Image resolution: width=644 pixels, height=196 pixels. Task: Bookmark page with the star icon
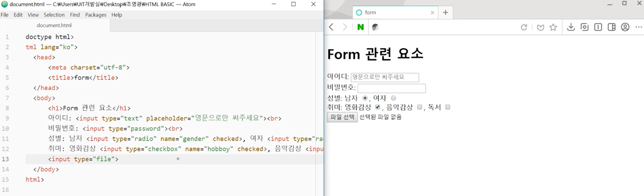(553, 27)
